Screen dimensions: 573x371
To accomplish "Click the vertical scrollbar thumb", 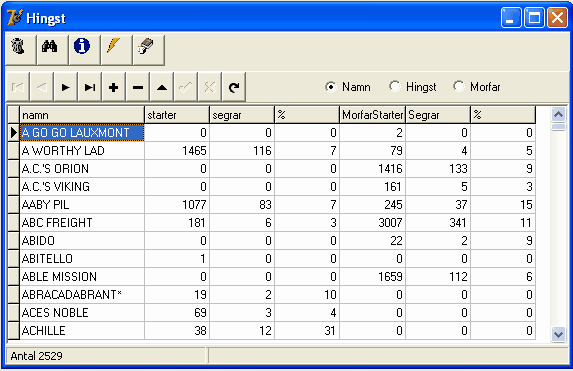I will coord(558,127).
